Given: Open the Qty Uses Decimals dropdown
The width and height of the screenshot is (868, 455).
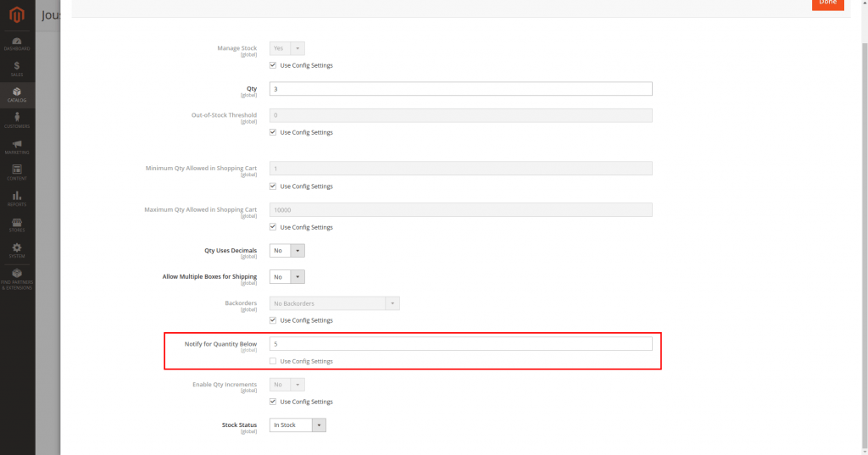Looking at the screenshot, I should click(x=287, y=251).
